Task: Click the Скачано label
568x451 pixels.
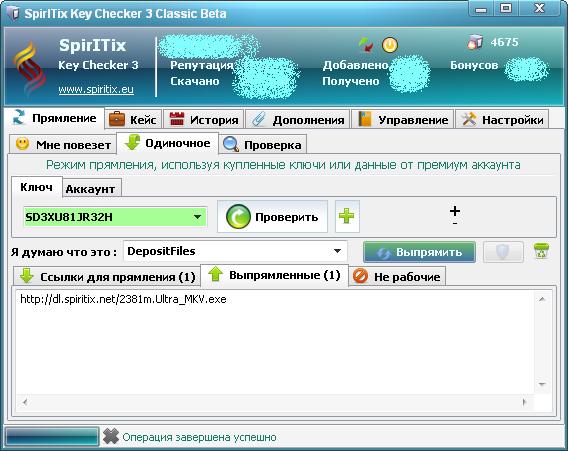Action: coord(195,81)
